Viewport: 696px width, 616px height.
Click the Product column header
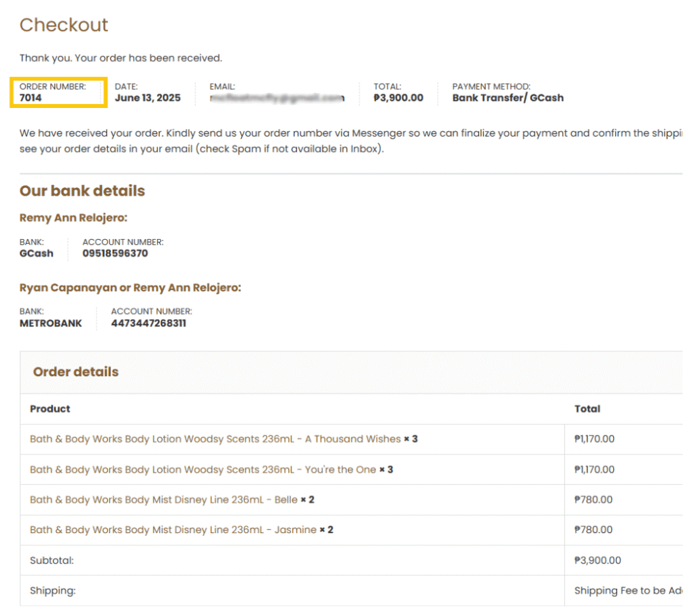[50, 409]
